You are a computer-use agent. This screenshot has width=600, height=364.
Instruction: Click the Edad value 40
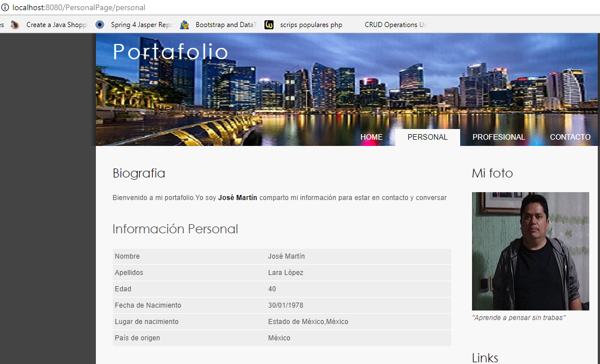272,289
